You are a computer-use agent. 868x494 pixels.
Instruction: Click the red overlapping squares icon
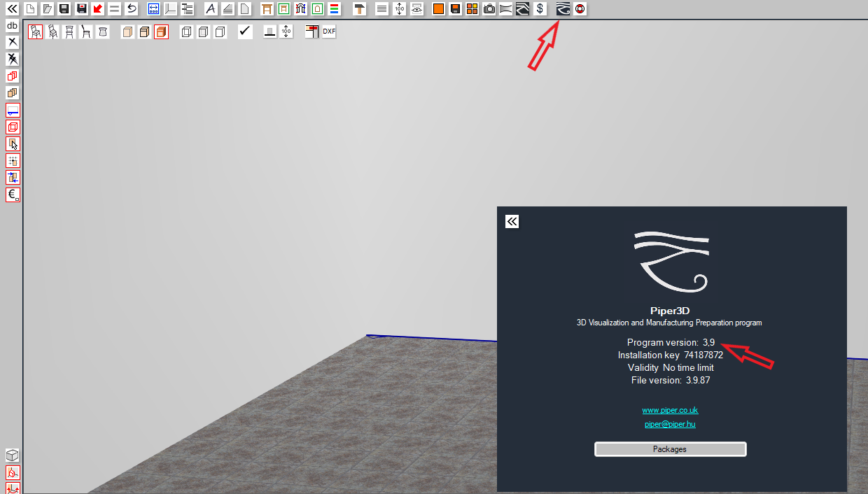[x=13, y=76]
